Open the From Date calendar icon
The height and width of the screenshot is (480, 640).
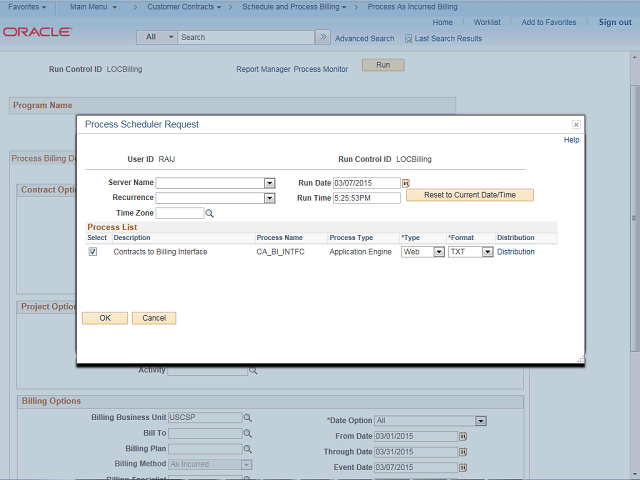(463, 437)
